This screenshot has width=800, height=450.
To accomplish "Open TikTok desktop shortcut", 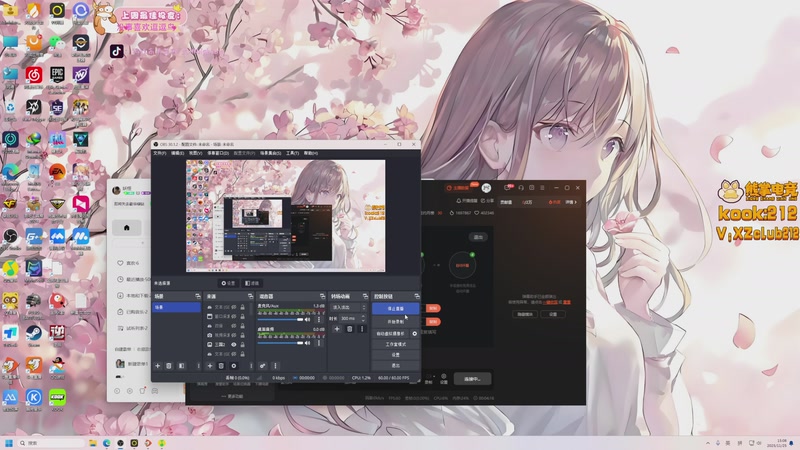I will click(x=117, y=51).
